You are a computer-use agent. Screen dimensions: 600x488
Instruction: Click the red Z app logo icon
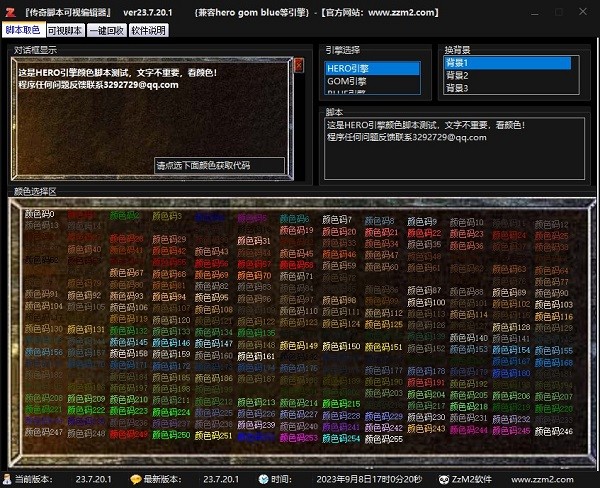click(9, 11)
